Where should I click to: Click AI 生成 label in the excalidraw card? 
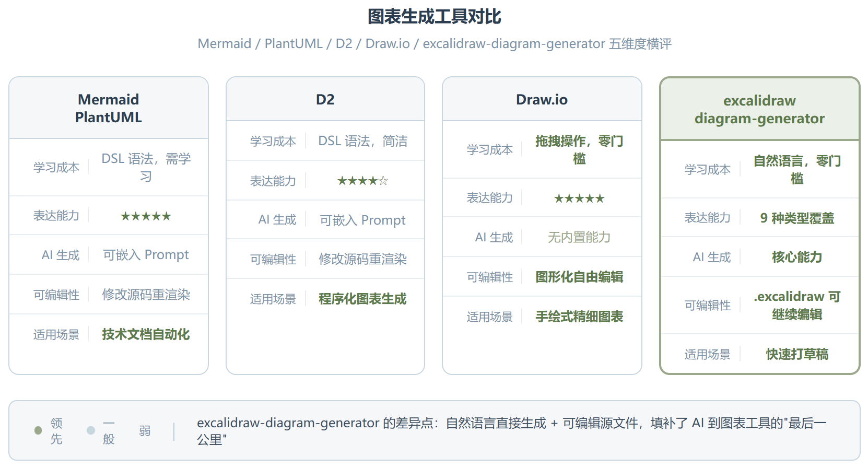[x=712, y=257]
